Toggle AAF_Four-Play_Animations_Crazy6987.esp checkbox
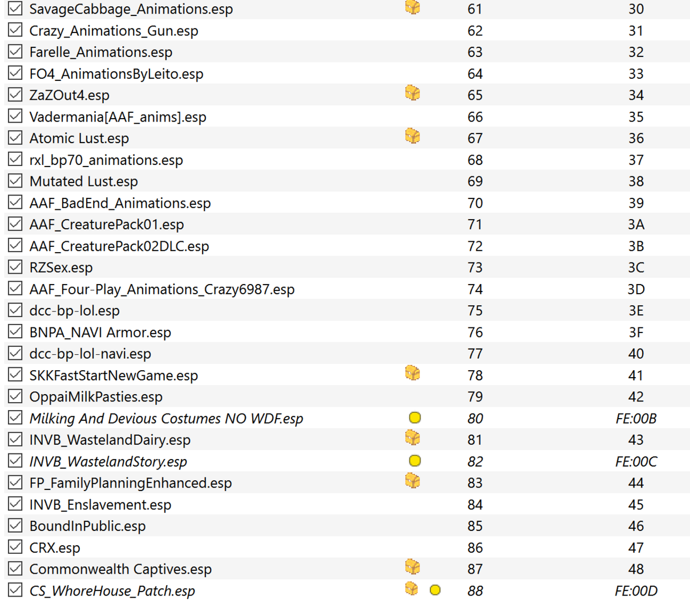This screenshot has height=616, width=690. [x=15, y=289]
